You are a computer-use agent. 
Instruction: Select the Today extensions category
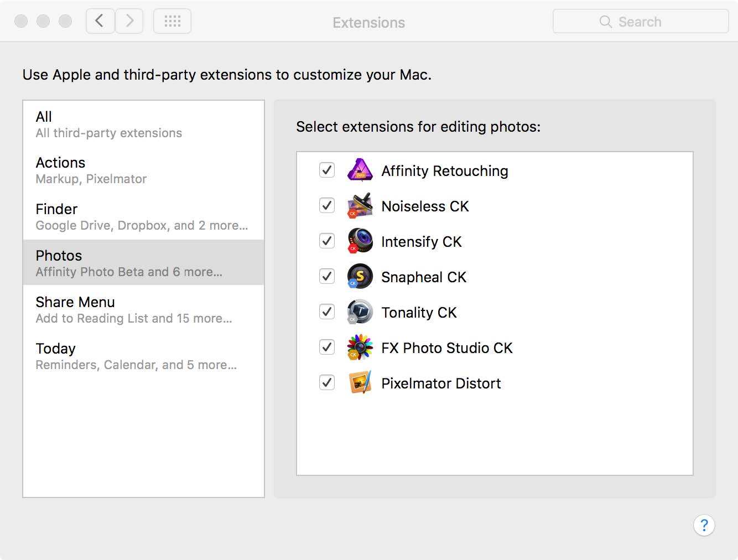point(143,356)
